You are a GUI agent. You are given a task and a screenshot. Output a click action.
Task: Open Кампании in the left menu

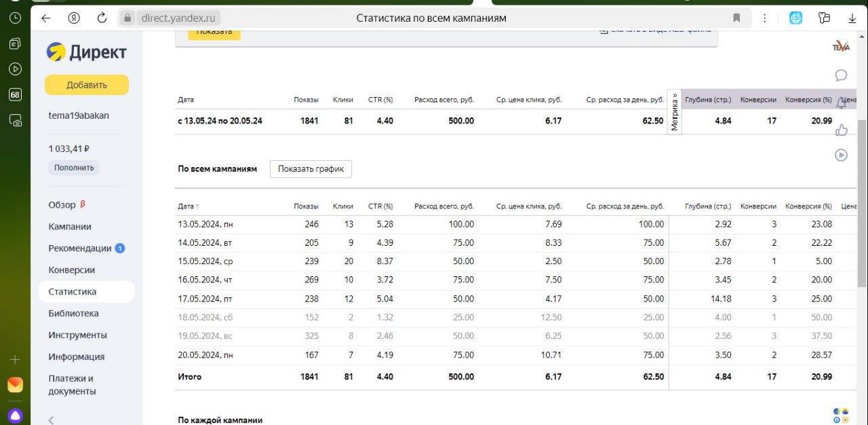70,226
